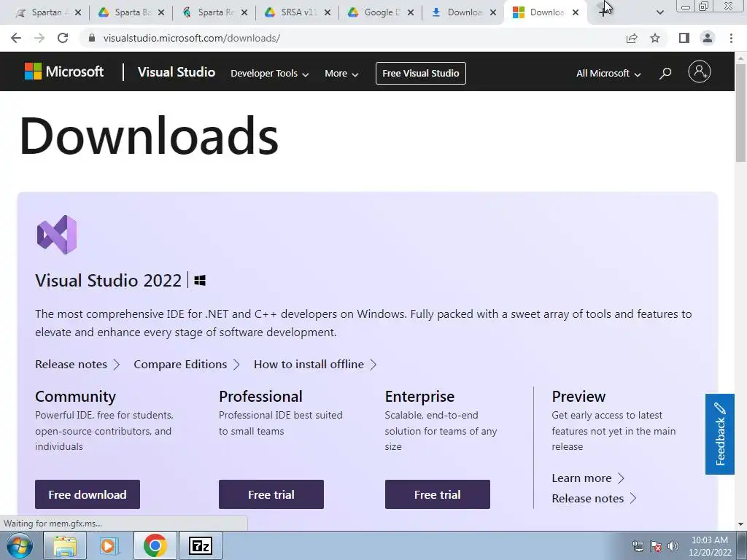Open the search magnifier in site header

665,73
